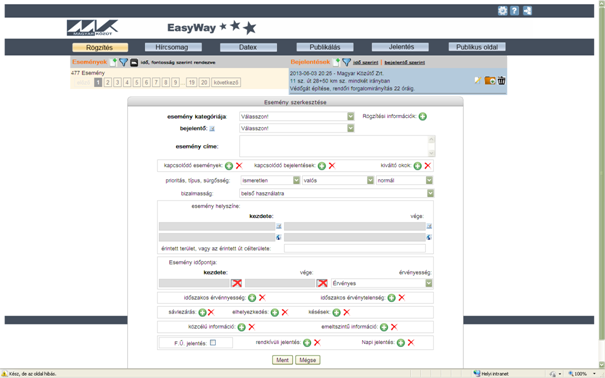Remove kiváltó okok with red X
The height and width of the screenshot is (378, 605).
pos(428,165)
